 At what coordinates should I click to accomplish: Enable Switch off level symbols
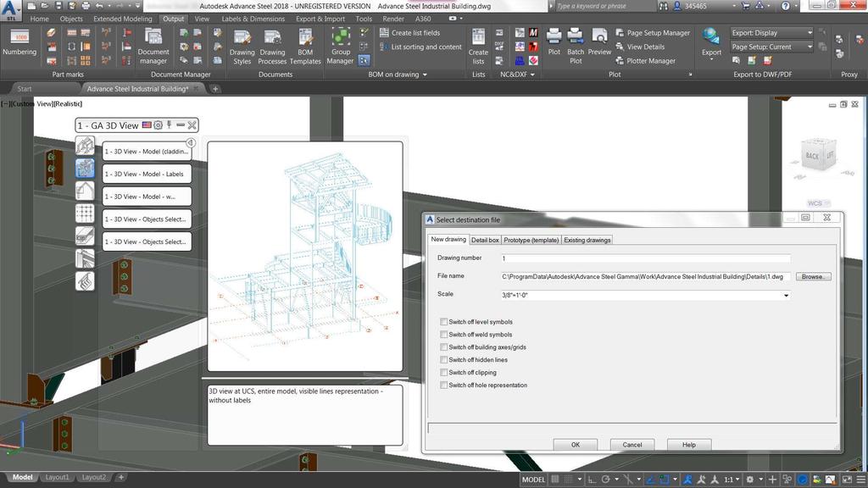pos(443,321)
